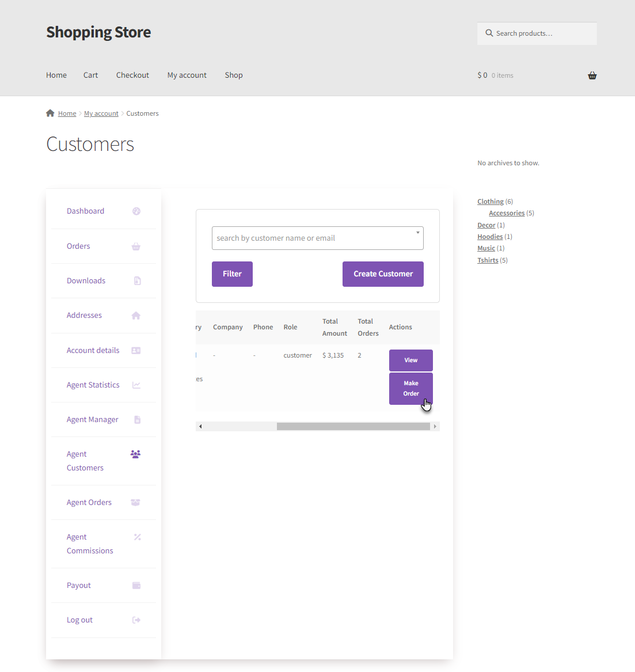Image resolution: width=635 pixels, height=672 pixels.
Task: Click the Search products field
Action: coord(537,33)
